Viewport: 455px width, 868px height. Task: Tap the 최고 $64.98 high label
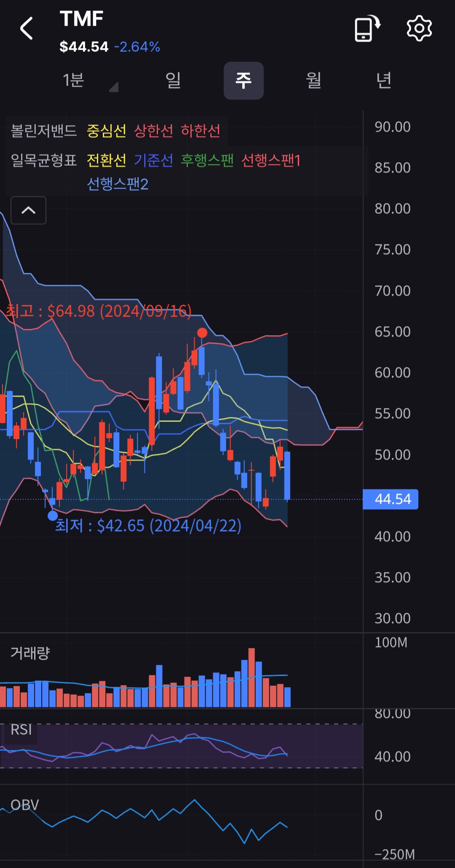pyautogui.click(x=99, y=311)
